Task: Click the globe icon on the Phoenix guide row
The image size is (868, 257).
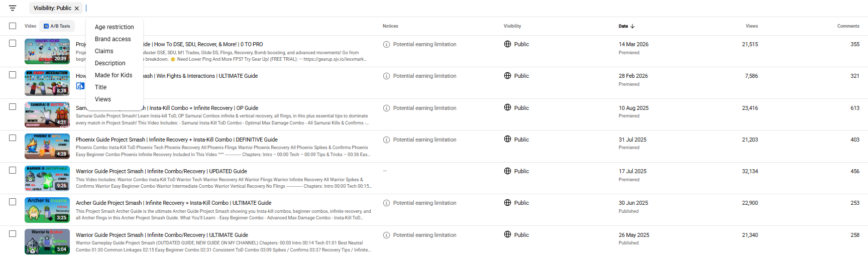Action: click(x=507, y=139)
